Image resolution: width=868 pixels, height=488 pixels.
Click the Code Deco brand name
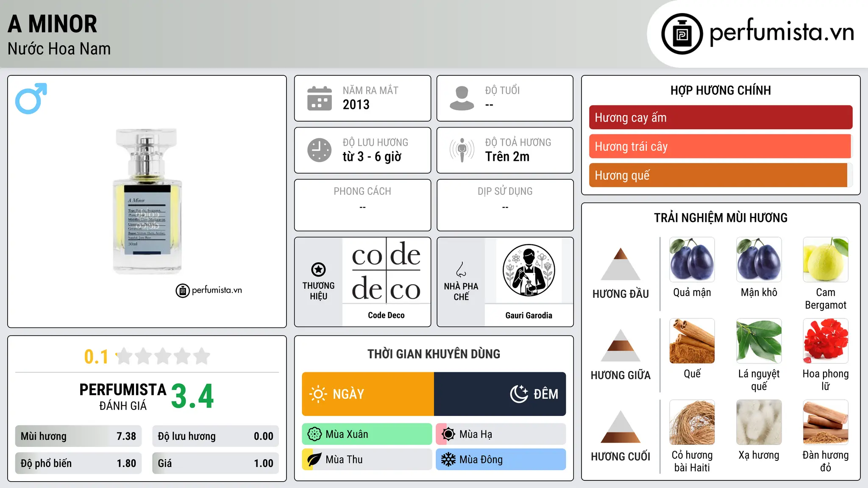[386, 315]
